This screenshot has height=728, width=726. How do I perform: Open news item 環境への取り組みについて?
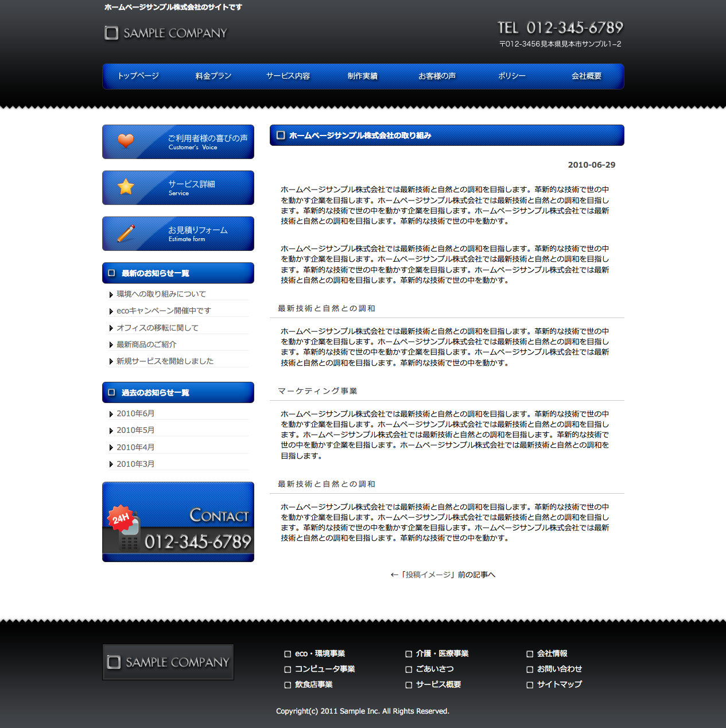pos(161,294)
